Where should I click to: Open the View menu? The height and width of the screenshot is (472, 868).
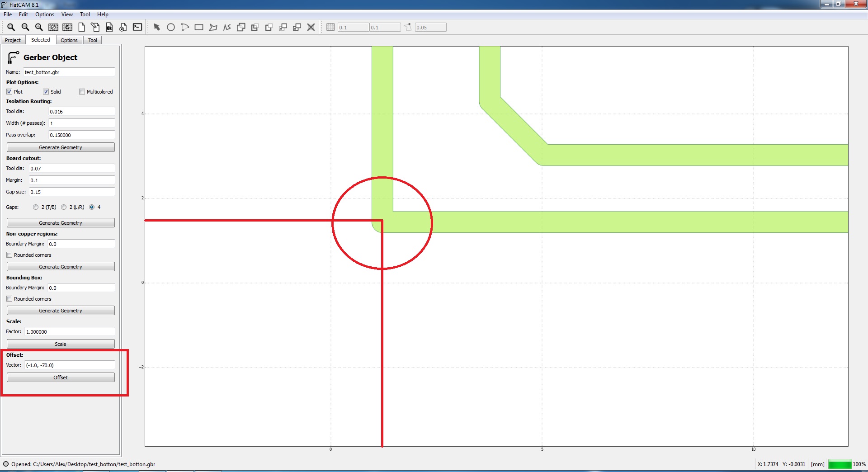pyautogui.click(x=67, y=14)
